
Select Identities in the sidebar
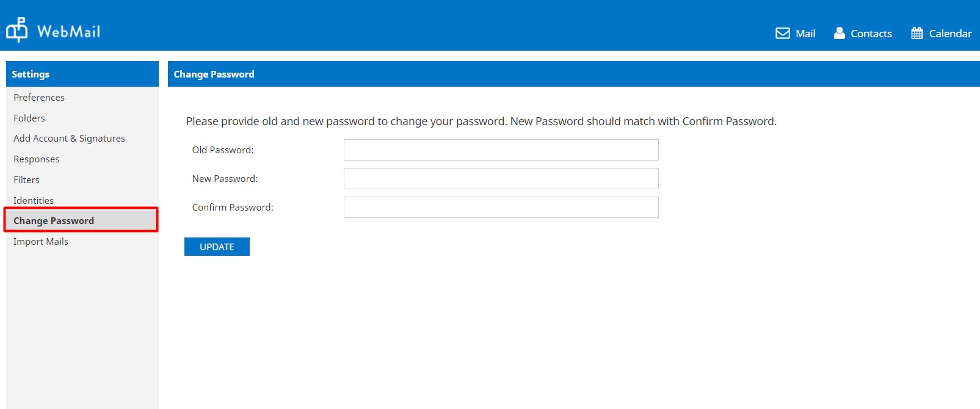(x=34, y=201)
